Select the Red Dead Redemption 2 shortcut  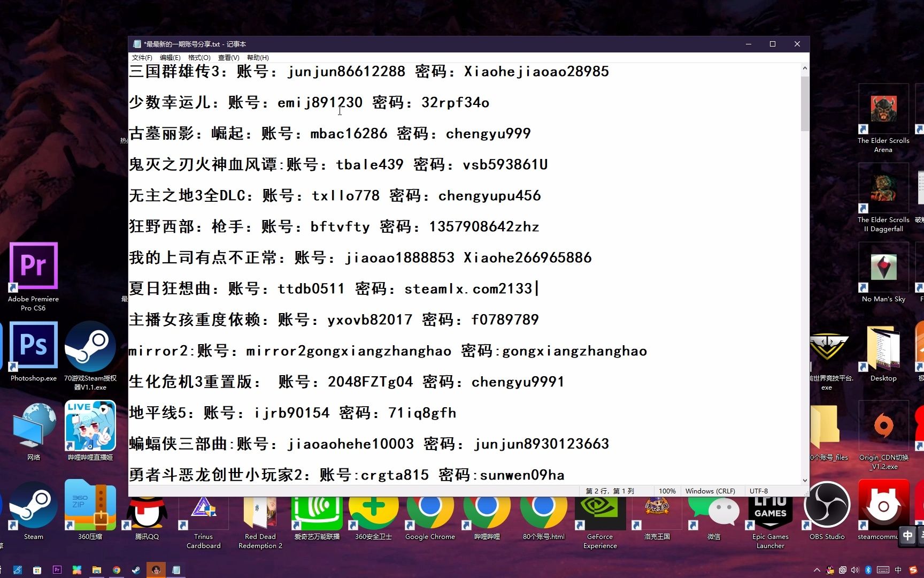pos(260,522)
